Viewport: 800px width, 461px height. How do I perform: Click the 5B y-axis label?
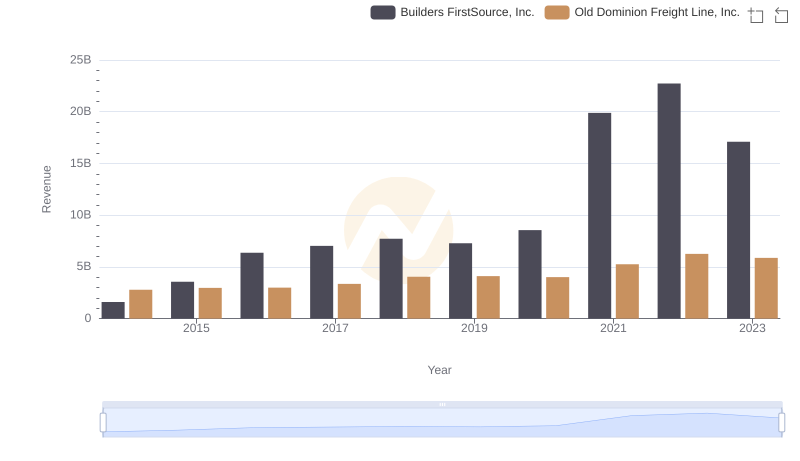coord(84,267)
